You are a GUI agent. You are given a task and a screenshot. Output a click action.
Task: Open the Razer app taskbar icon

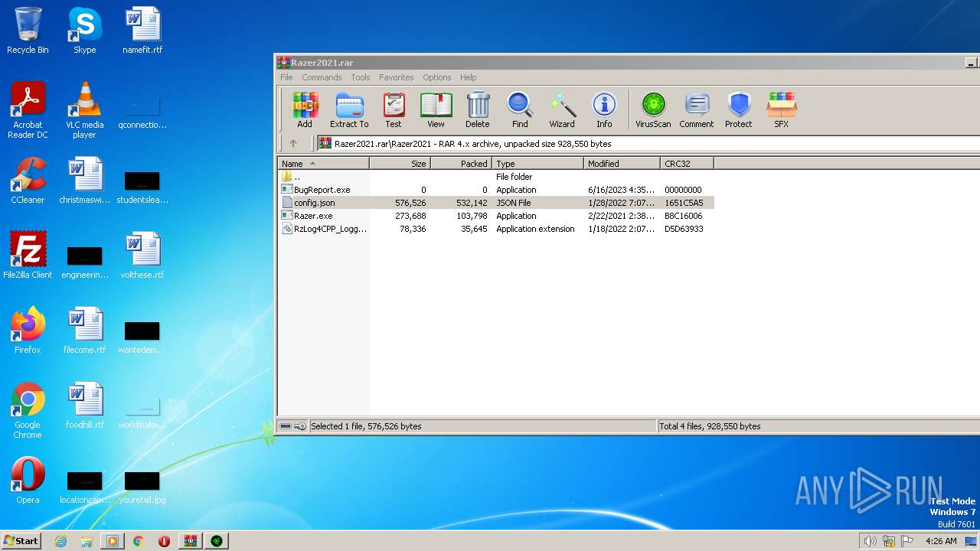click(x=217, y=541)
